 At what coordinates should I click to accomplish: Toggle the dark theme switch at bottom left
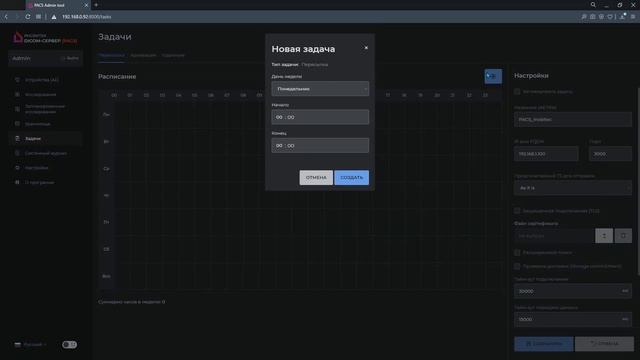pyautogui.click(x=69, y=344)
